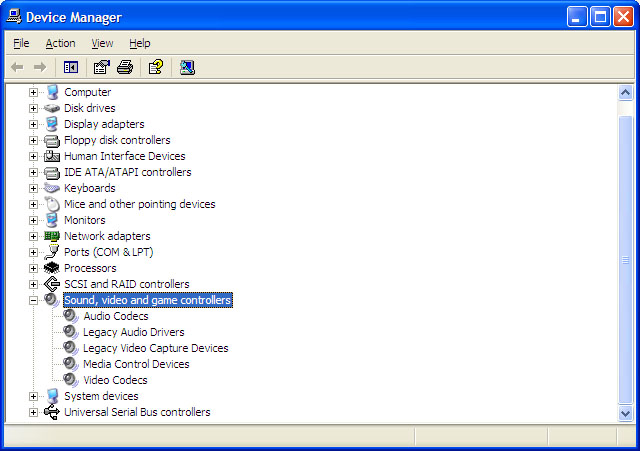This screenshot has height=451, width=640.
Task: Click Scan for hardware changes icon
Action: [x=187, y=67]
